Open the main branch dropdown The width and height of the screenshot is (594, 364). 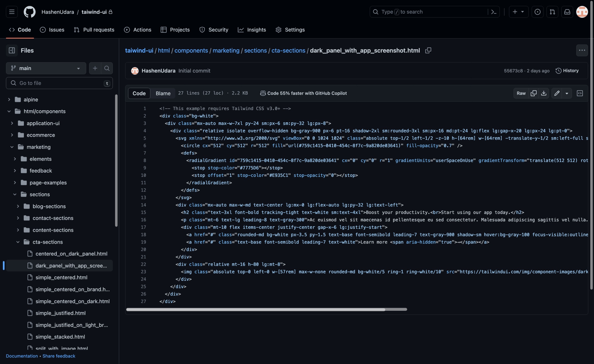pos(46,68)
